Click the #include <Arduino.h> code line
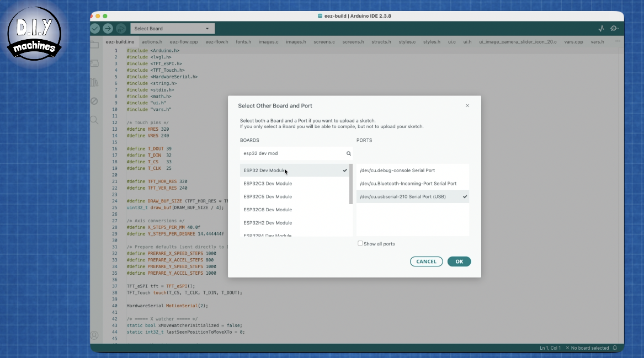The width and height of the screenshot is (644, 358). [x=153, y=51]
